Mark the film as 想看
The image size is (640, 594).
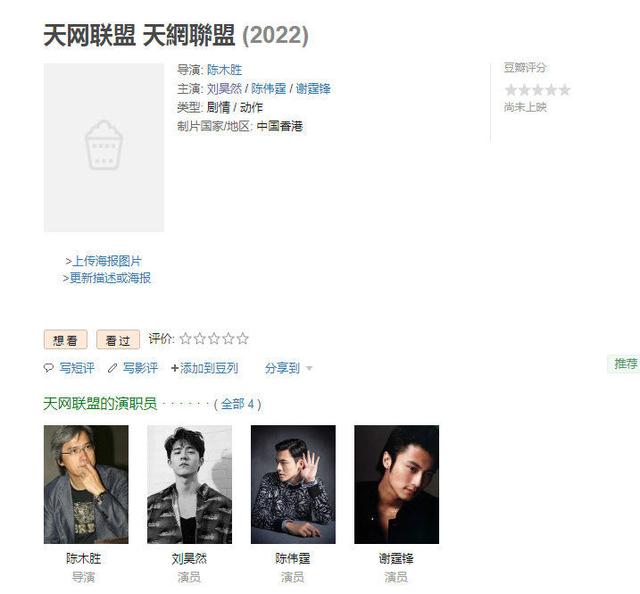(x=65, y=340)
